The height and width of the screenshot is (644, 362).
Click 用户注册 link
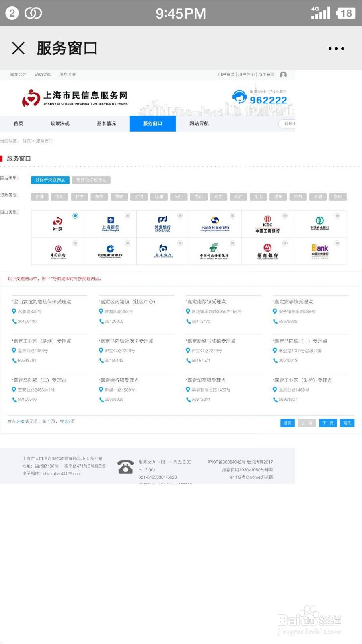click(x=246, y=75)
